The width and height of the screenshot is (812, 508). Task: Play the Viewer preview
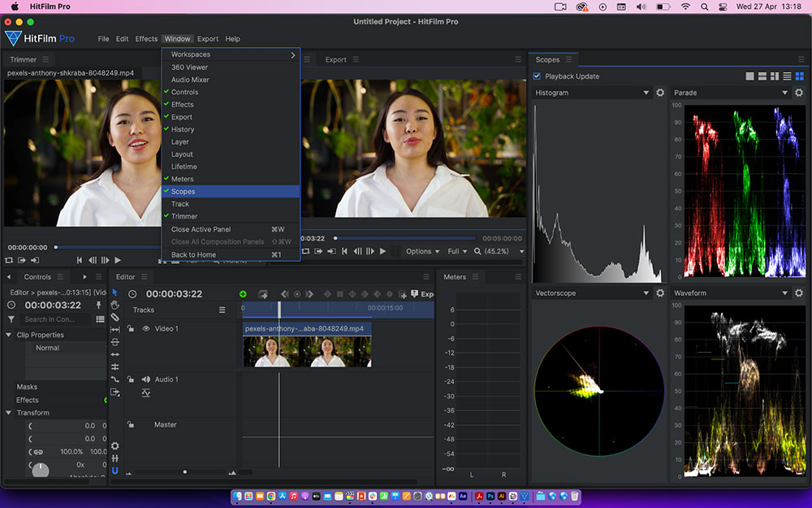(x=382, y=251)
